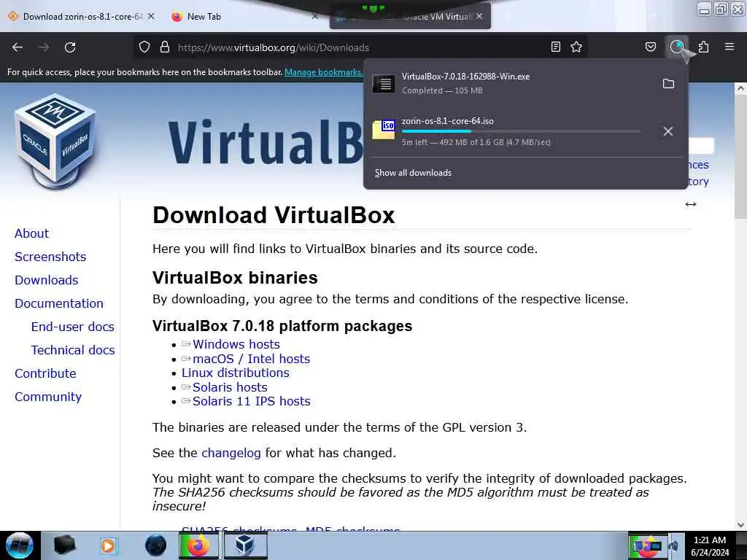
Task: Click the Linux distributions link
Action: click(x=236, y=373)
